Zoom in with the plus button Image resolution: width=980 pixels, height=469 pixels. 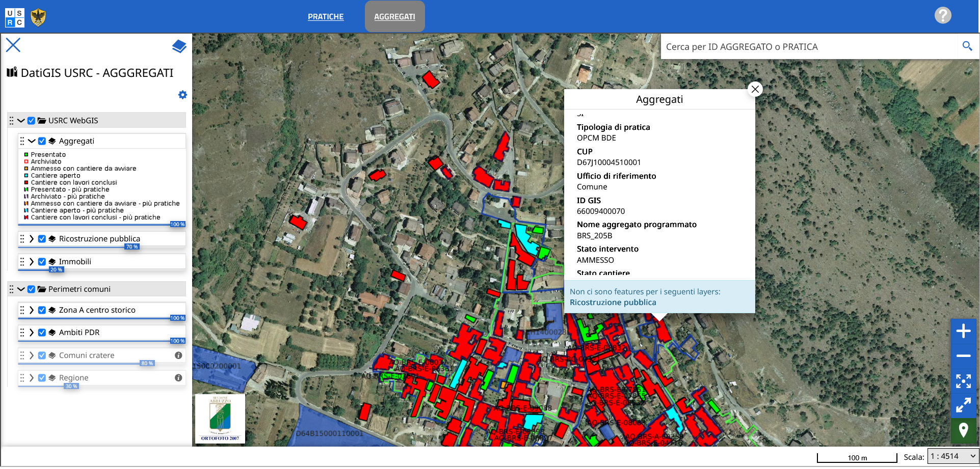pyautogui.click(x=963, y=332)
